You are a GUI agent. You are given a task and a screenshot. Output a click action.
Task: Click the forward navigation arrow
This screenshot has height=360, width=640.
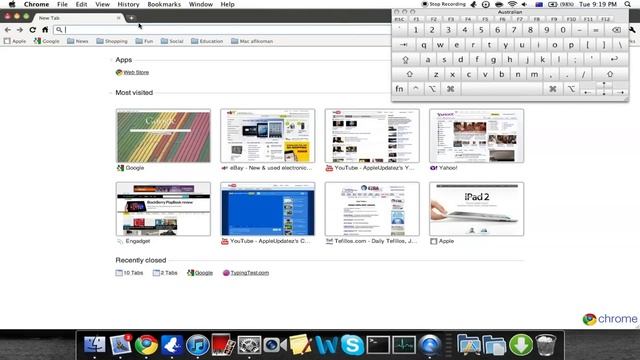point(20,30)
